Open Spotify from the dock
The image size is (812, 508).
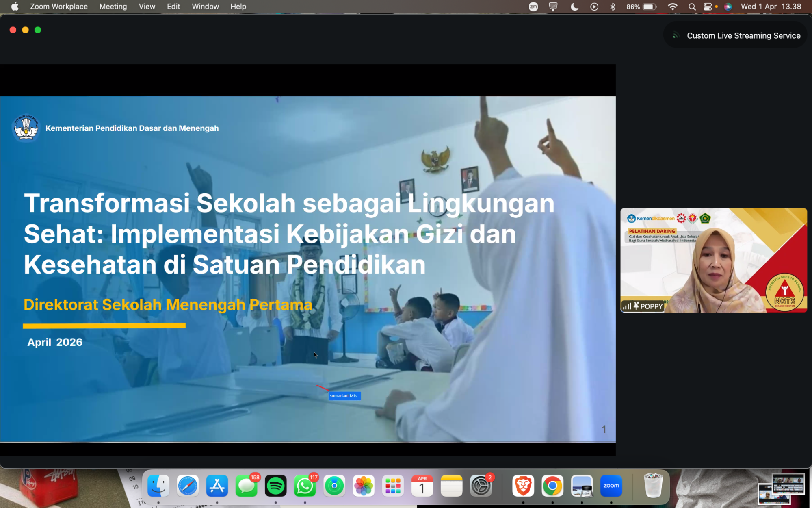pos(275,486)
